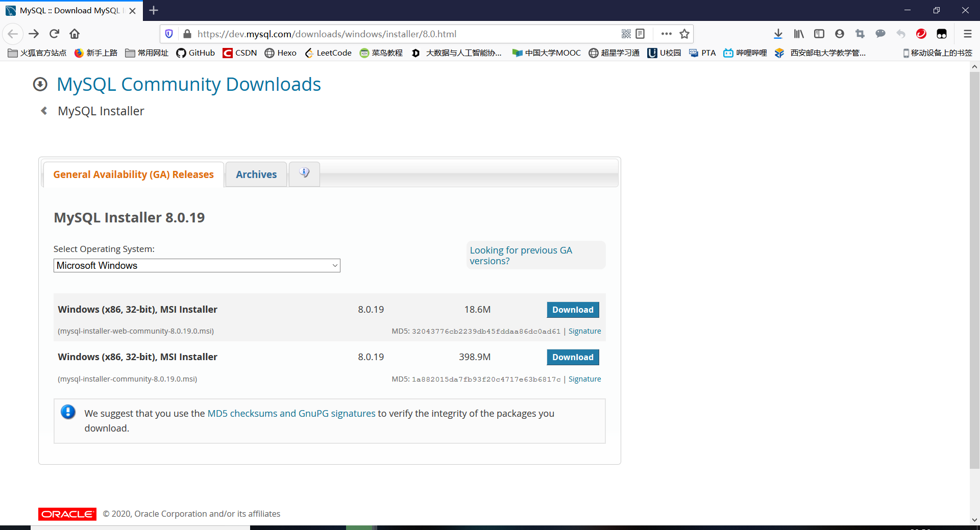Open 'Looking for previous GA versions?' link
The image size is (980, 530).
pyautogui.click(x=521, y=255)
